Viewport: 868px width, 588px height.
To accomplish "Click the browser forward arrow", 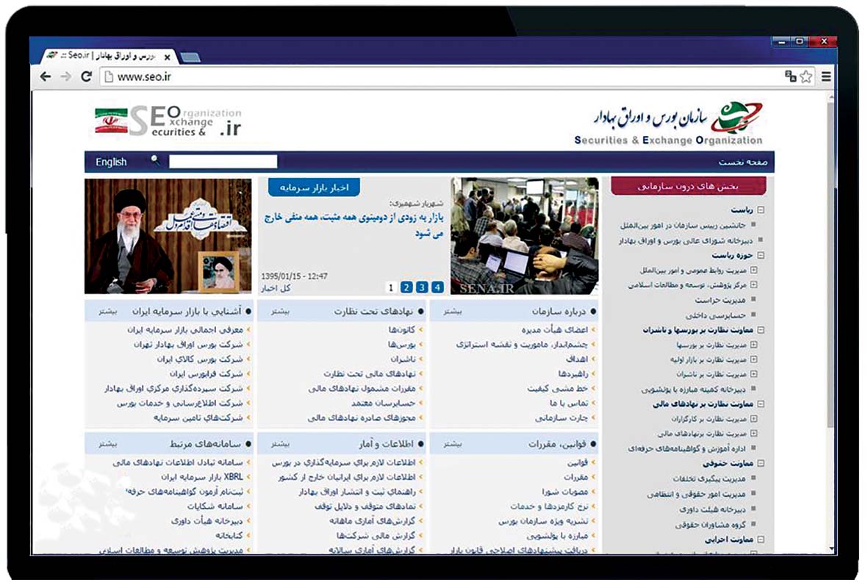I will click(66, 76).
